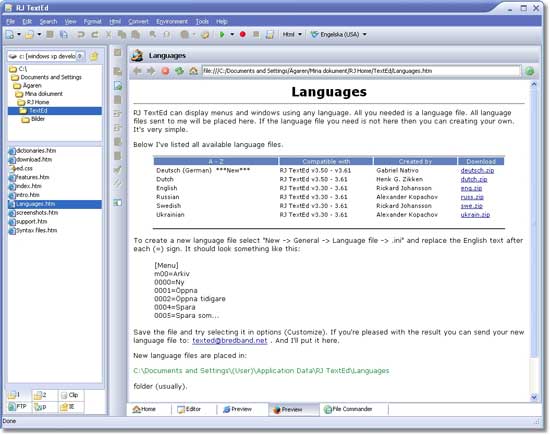Open the dropdown arrow next to Open

coord(39,35)
